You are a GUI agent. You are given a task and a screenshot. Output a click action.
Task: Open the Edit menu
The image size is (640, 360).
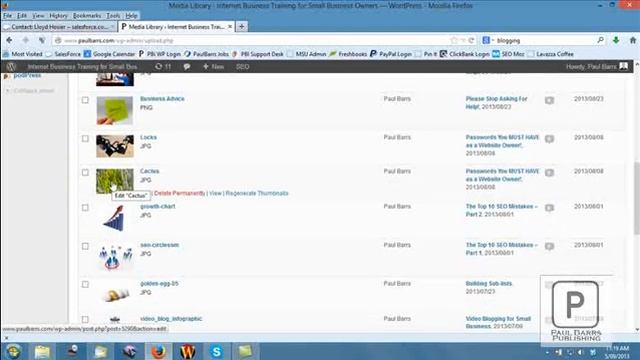pos(22,16)
